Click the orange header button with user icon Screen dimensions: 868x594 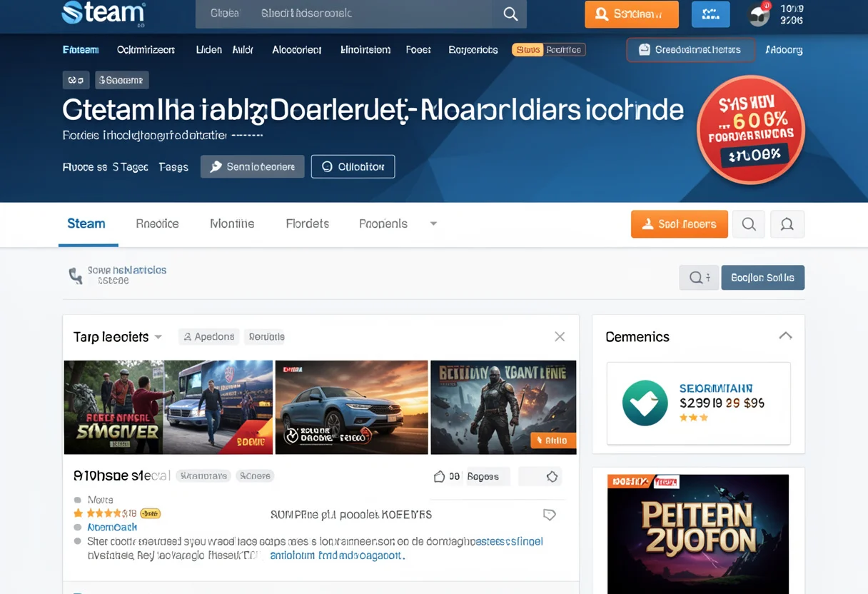tap(631, 14)
